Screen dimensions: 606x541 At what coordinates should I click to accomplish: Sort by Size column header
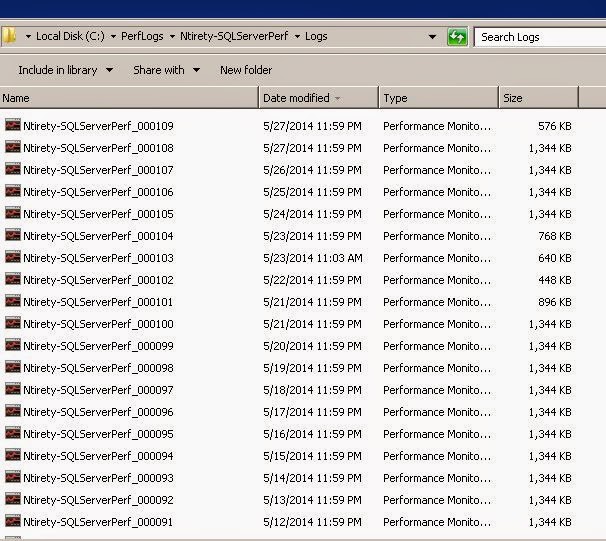pos(539,98)
